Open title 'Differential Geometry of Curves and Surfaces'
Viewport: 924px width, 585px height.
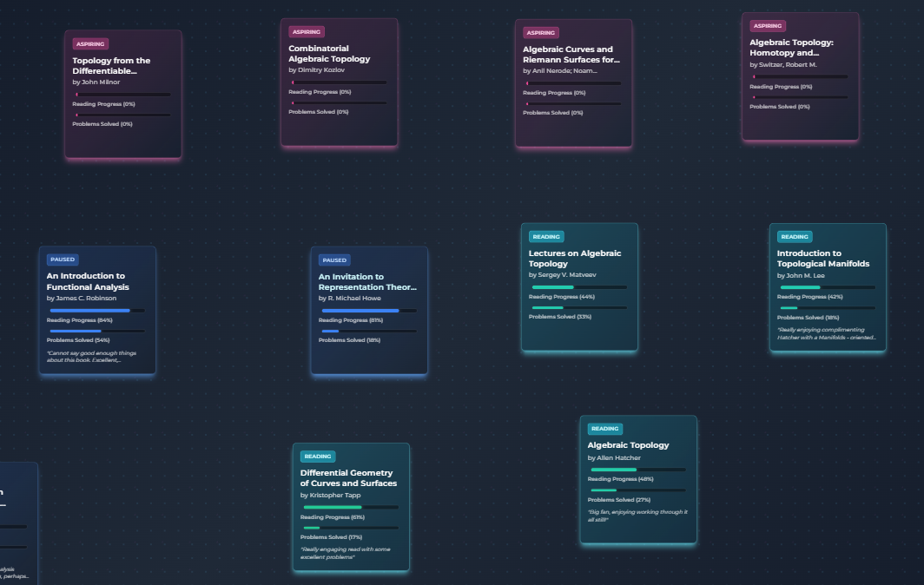tap(349, 477)
